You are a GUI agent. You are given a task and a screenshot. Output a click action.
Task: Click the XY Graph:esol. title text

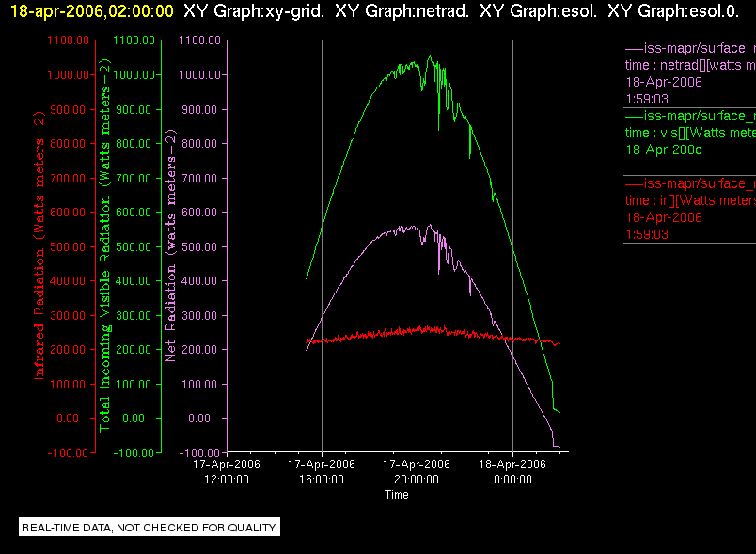[x=538, y=11]
